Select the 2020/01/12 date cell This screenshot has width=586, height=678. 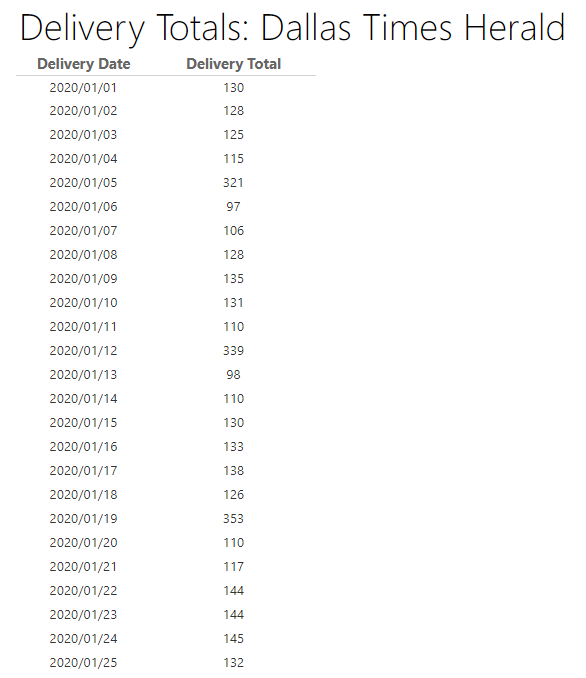(x=83, y=351)
